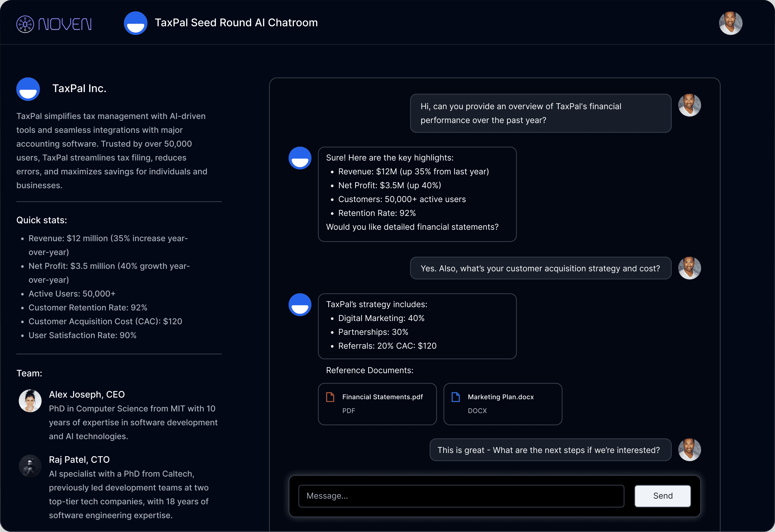Viewport: 775px width, 532px height.
Task: Click the Noven logo in the header
Action: [x=54, y=24]
